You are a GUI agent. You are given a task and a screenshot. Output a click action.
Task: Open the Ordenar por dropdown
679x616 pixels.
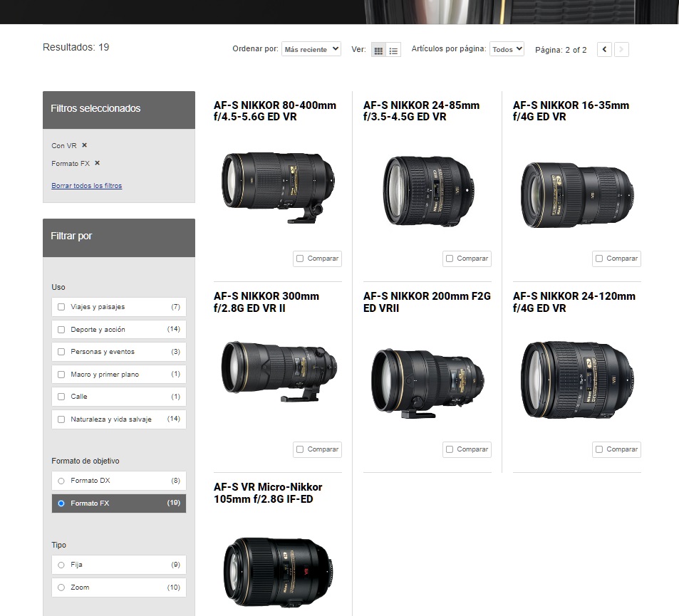311,49
